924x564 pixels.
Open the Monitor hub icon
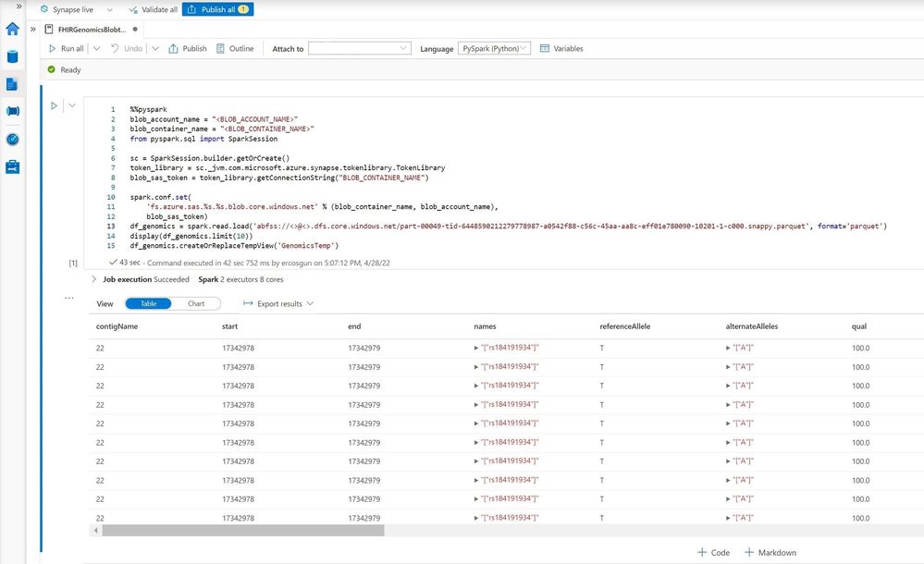click(12, 140)
